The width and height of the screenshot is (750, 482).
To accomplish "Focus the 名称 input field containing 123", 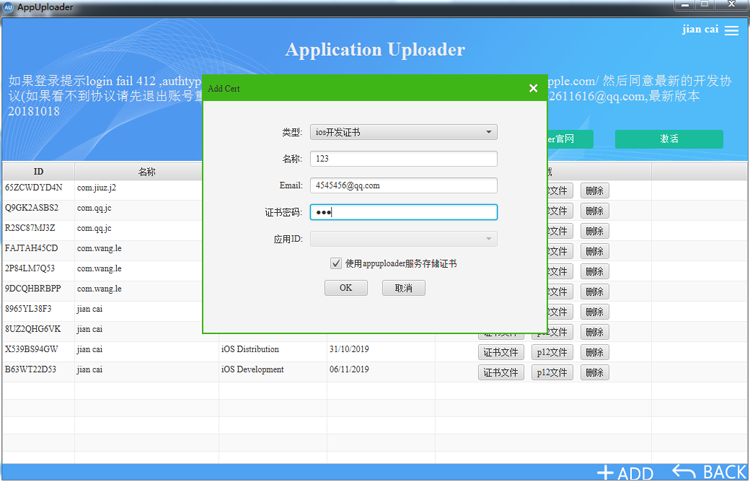I will click(x=404, y=159).
